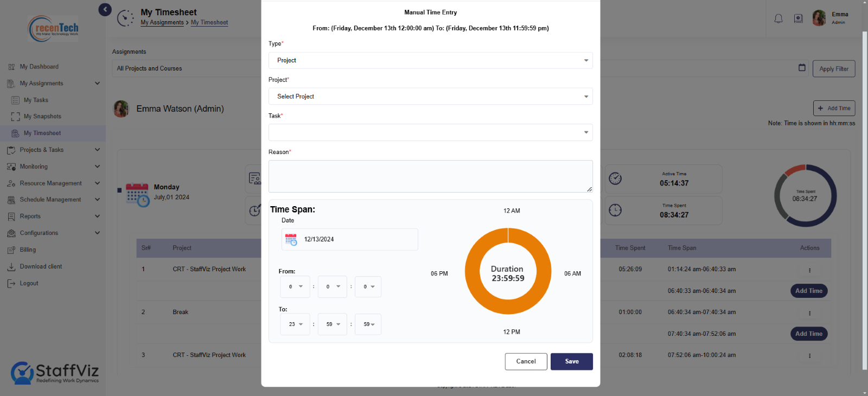Click the profile card icon near bell

coord(799,18)
